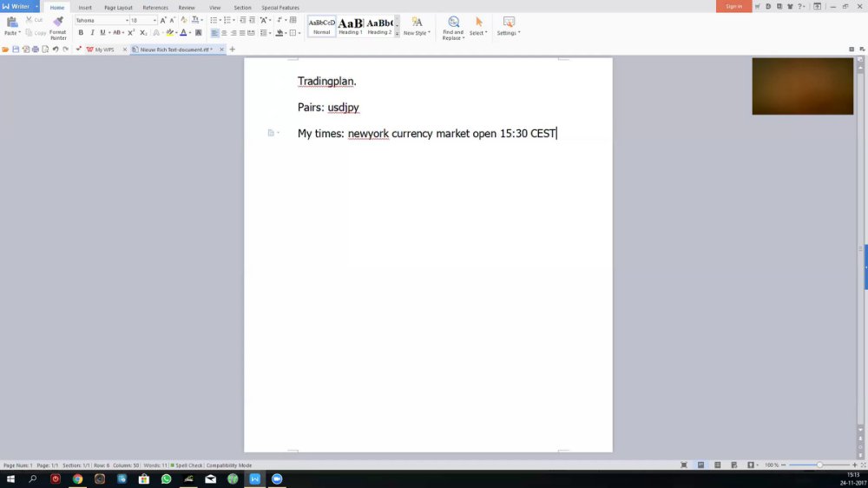The image size is (868, 488).
Task: Click the undo arrow icon
Action: [56, 49]
